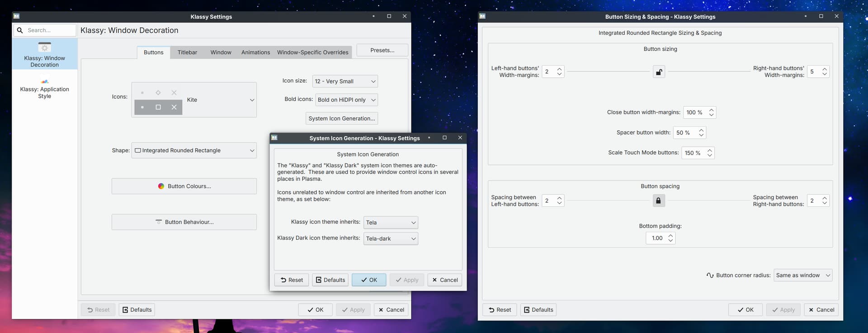Focus the Search field in Klassy Settings
The height and width of the screenshot is (333, 868).
click(45, 30)
